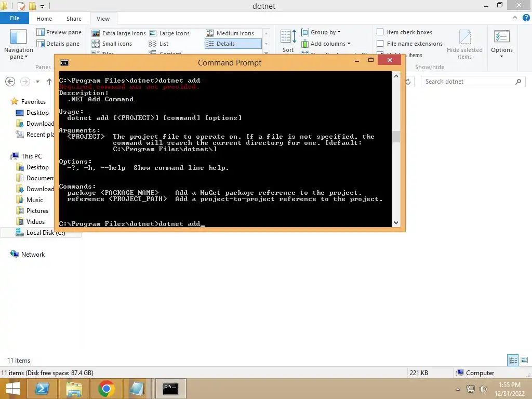
Task: Launch Google Chrome from taskbar
Action: (x=106, y=389)
